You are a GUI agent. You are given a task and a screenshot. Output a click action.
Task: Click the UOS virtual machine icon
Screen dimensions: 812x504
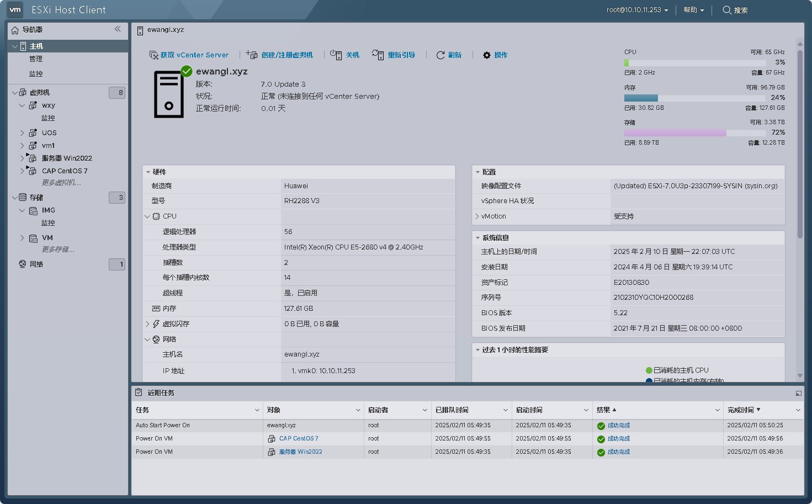pyautogui.click(x=33, y=132)
